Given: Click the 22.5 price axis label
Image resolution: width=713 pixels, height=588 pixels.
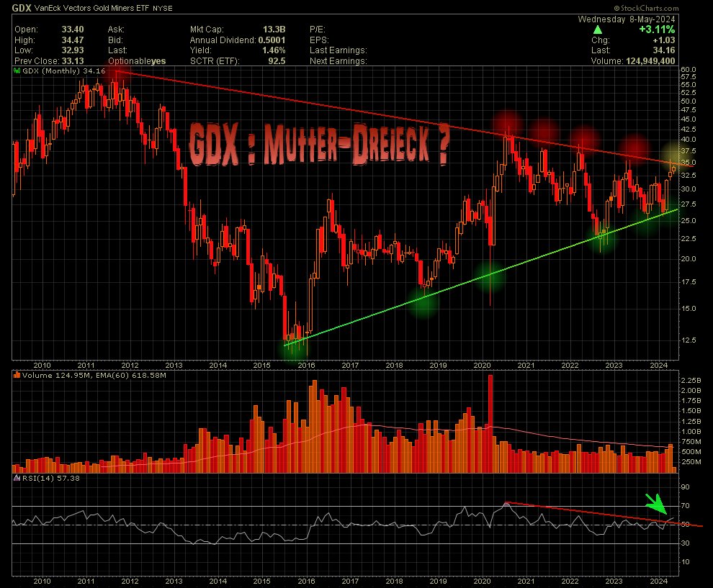Looking at the screenshot, I should (x=689, y=238).
